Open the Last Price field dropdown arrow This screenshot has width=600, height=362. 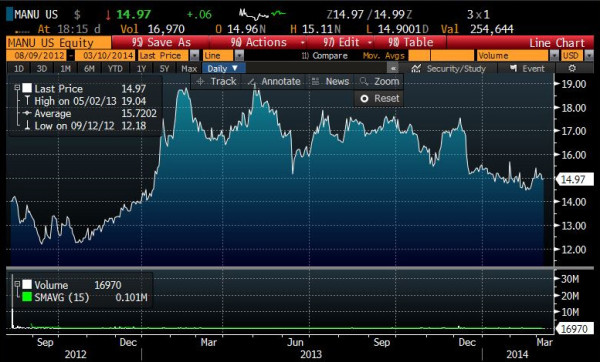coord(195,56)
